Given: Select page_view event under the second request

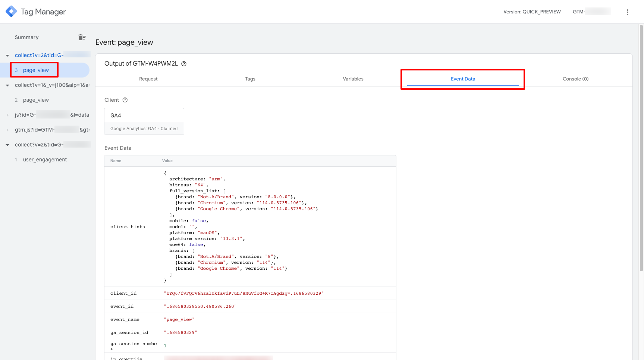Looking at the screenshot, I should click(36, 100).
